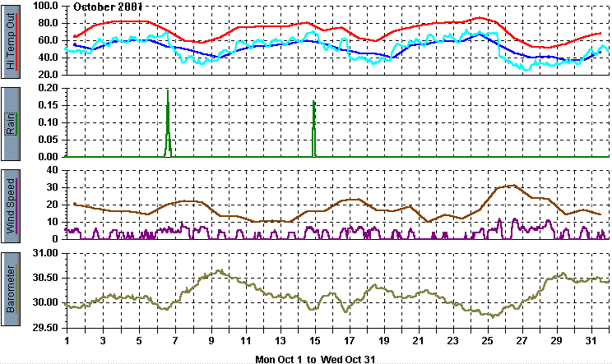Click the Hi Temp Out label button
Viewport: 612px width, 364px height.
pos(12,40)
